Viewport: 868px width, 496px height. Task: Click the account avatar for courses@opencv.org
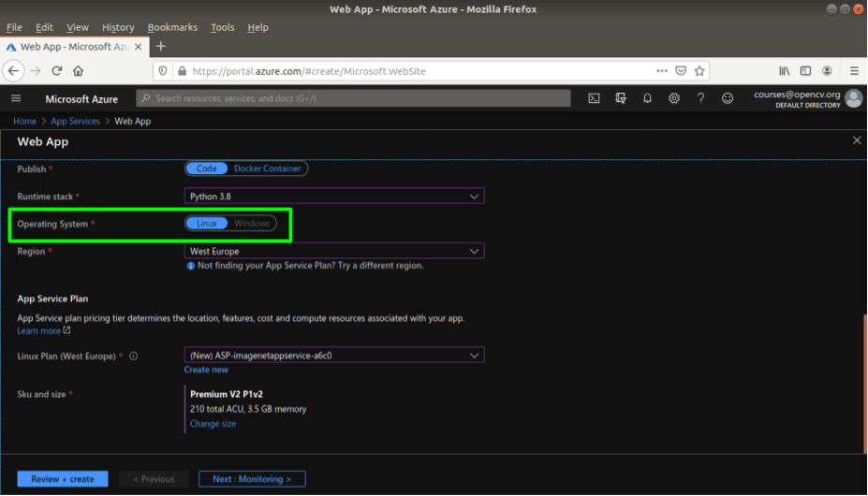pyautogui.click(x=854, y=98)
